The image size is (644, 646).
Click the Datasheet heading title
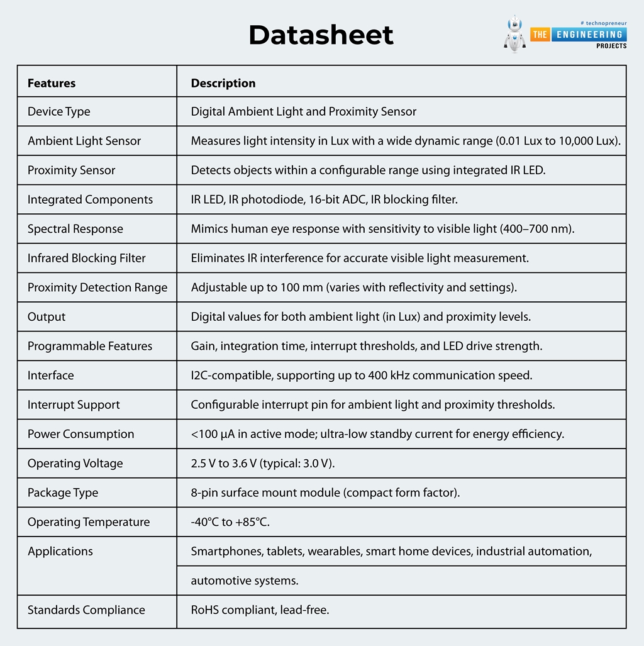point(321,35)
